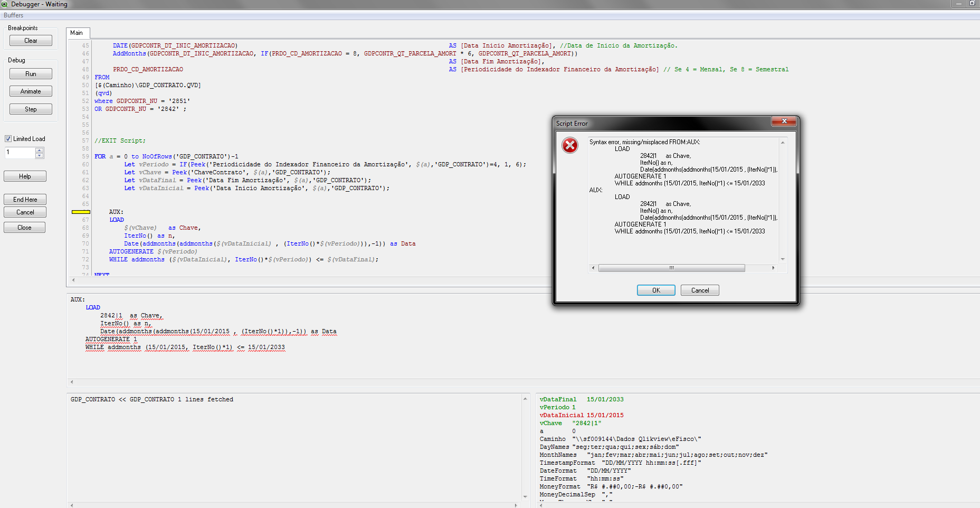Screen dimensions: 980x508
Task: Start Animate script execution
Action: [x=31, y=91]
